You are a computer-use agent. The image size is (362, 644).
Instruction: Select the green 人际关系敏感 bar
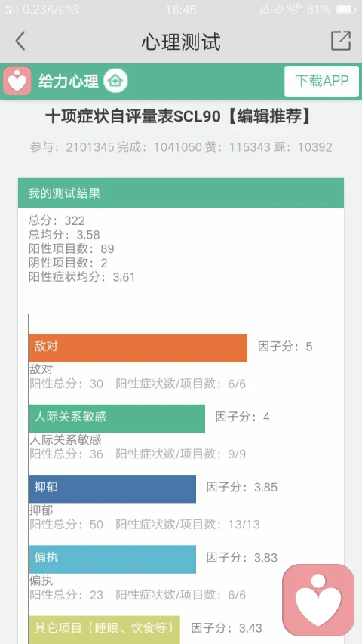click(117, 418)
